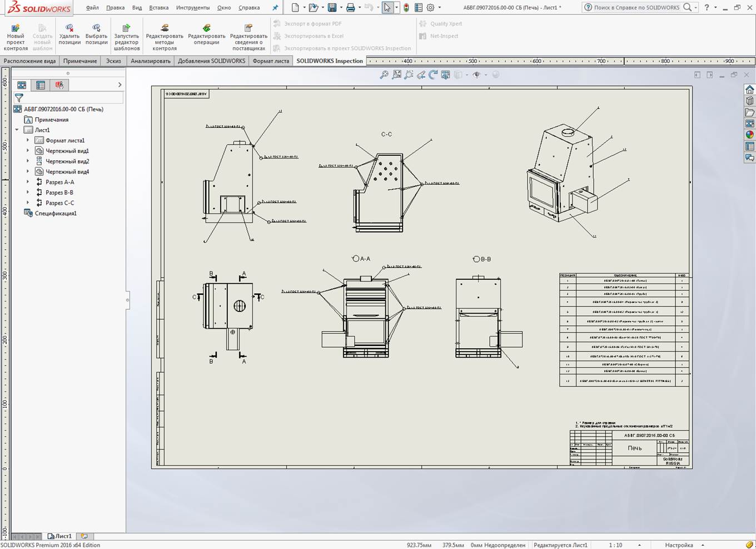Open the Инструменты menu

pos(192,8)
